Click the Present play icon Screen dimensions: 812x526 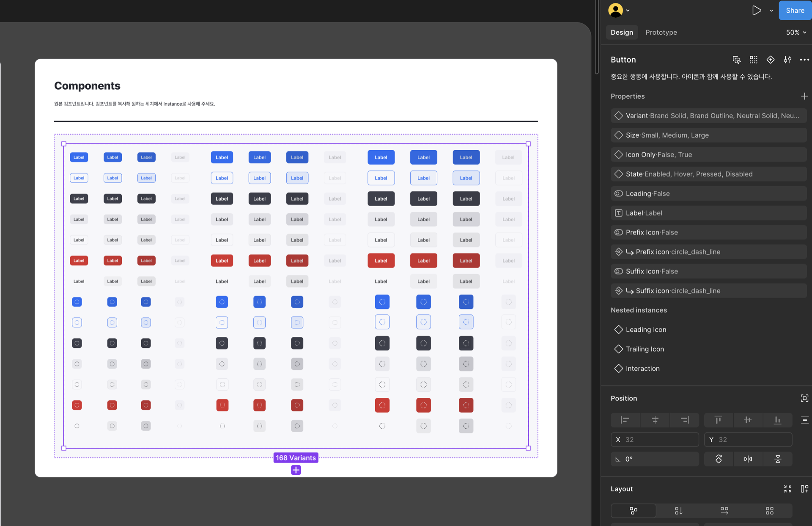(757, 11)
